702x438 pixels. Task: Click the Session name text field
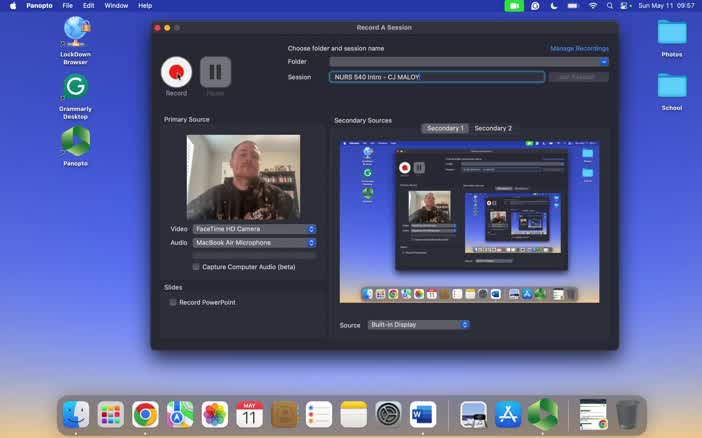point(437,77)
